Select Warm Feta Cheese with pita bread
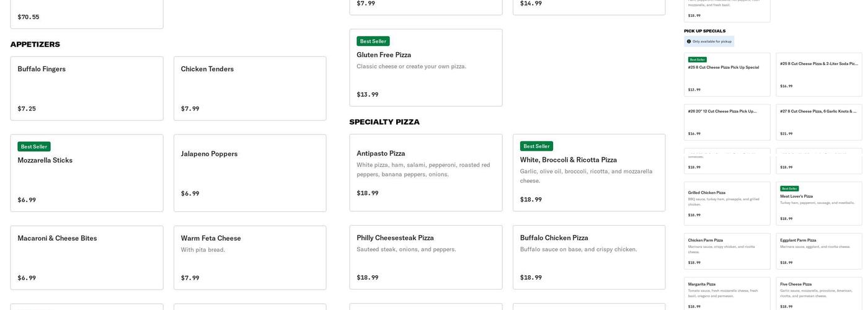This screenshot has width=868, height=310. click(250, 257)
